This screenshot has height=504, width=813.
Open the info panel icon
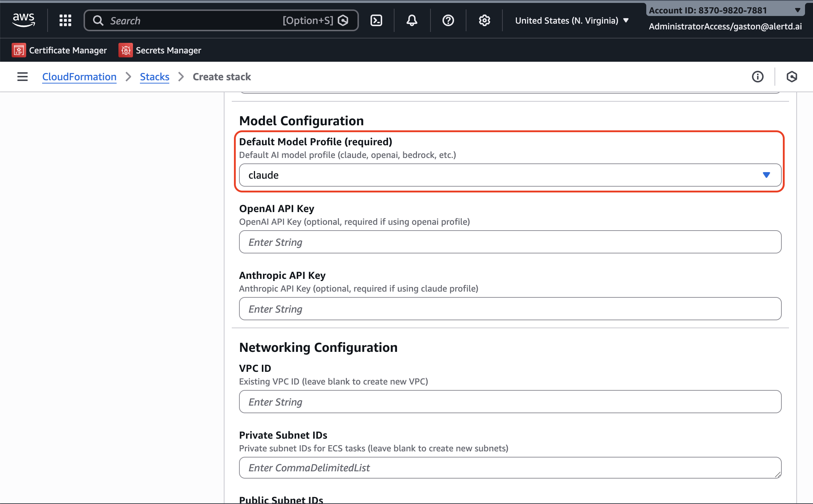757,77
